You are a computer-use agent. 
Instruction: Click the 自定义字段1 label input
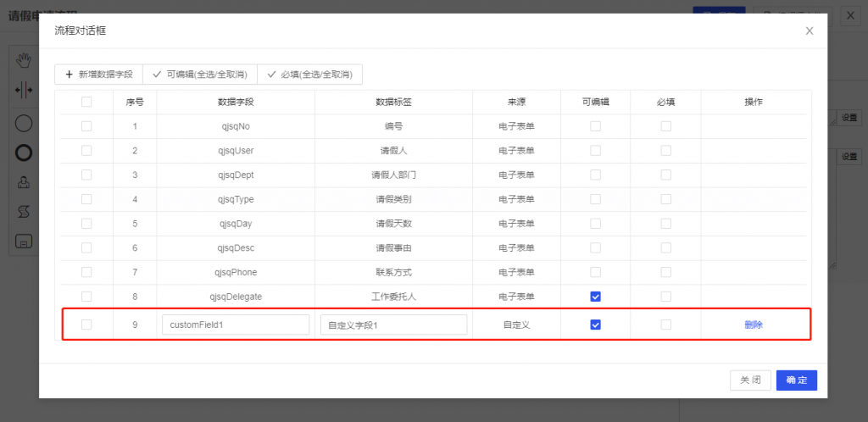[393, 325]
